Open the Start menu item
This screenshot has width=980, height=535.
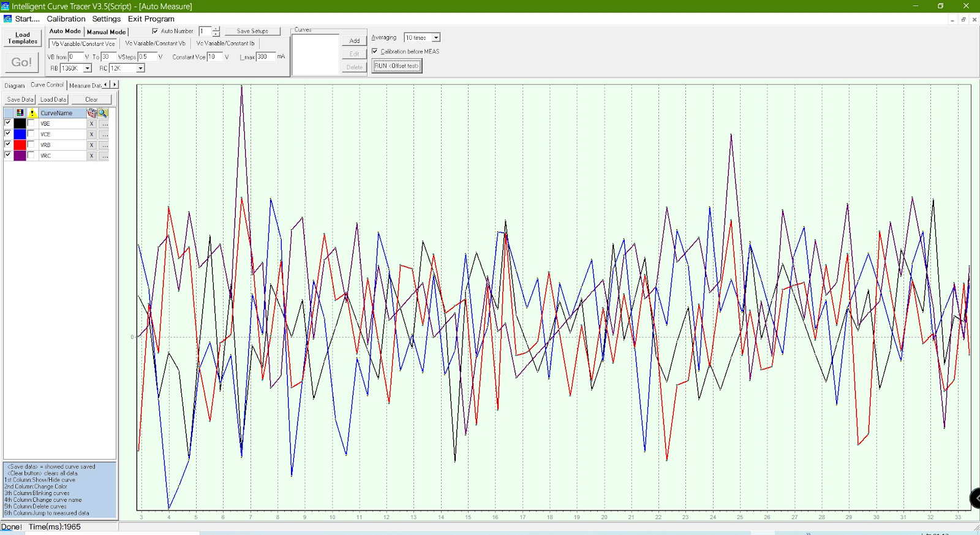27,19
